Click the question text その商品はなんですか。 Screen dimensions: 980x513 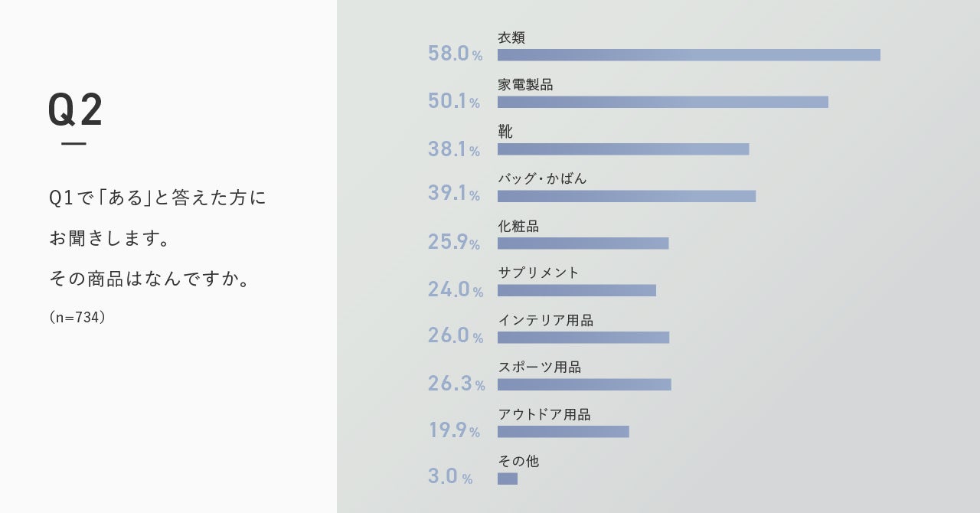coord(150,279)
